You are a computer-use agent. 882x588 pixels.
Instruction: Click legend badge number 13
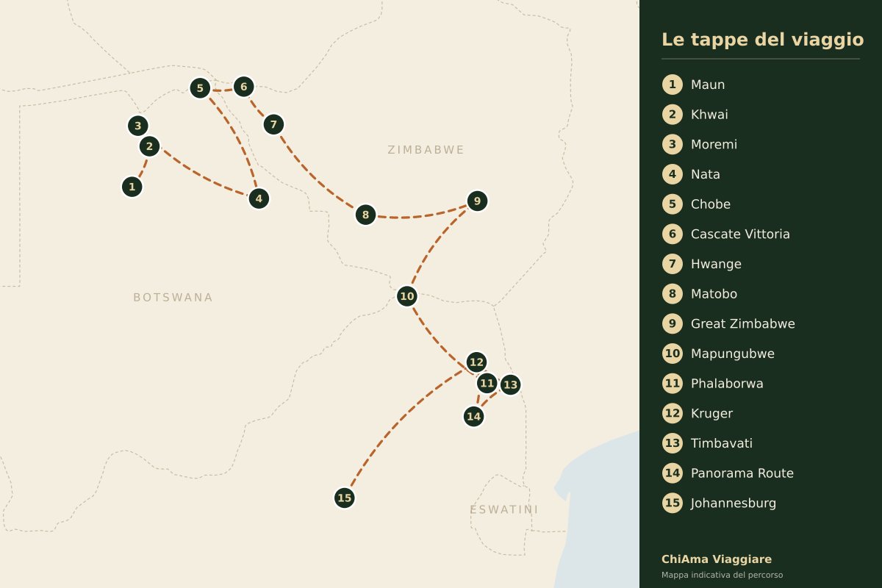tap(672, 443)
